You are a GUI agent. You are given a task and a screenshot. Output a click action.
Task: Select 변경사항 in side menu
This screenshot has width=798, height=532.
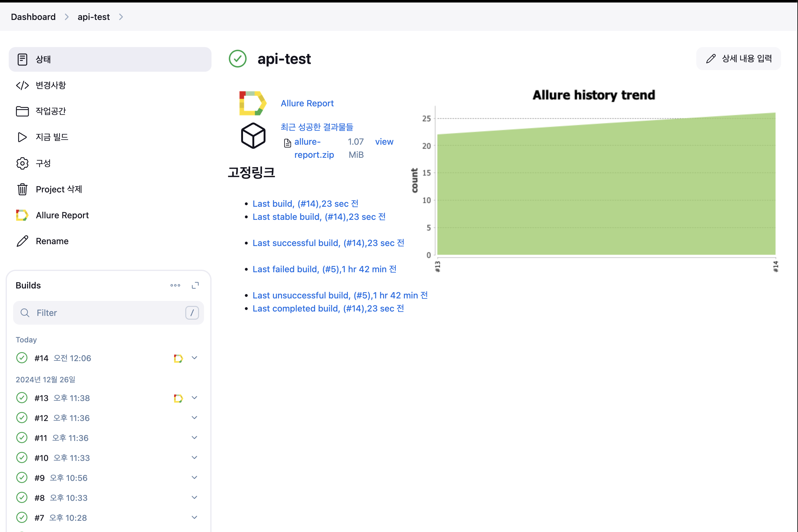110,85
